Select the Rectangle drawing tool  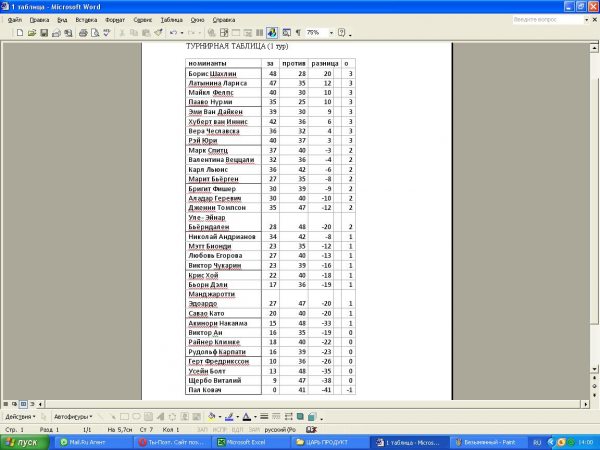123,416
